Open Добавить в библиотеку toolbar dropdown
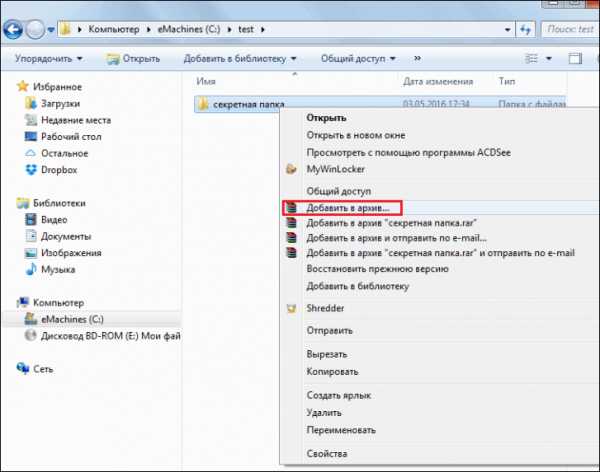 [x=240, y=59]
